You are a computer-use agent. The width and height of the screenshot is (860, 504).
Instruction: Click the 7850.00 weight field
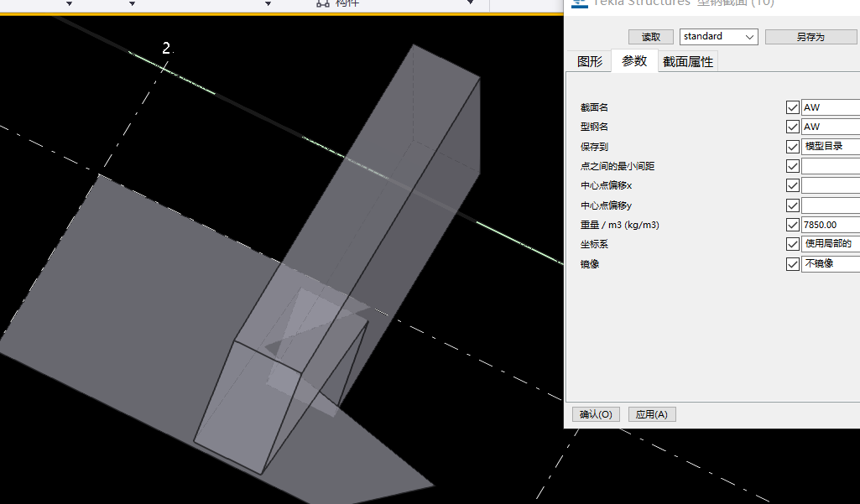click(x=831, y=224)
